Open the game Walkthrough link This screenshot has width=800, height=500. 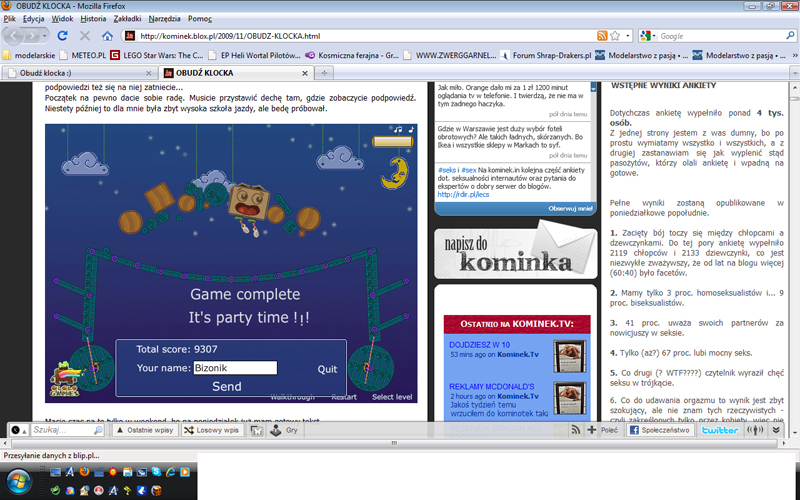coord(292,397)
